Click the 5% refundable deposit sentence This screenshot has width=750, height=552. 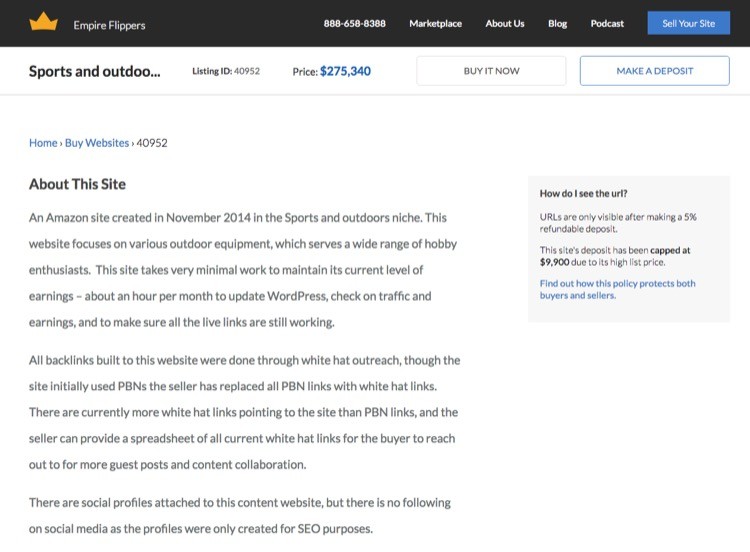pos(618,223)
